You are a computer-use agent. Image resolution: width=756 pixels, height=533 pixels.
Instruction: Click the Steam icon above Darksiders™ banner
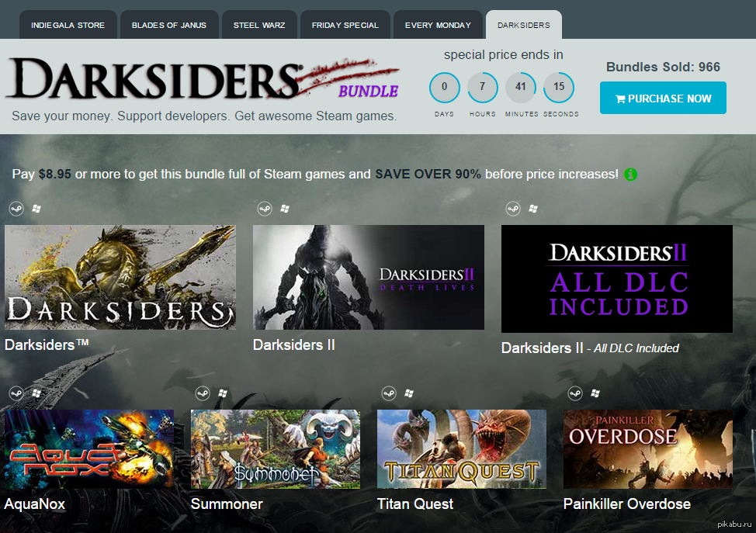(x=16, y=209)
